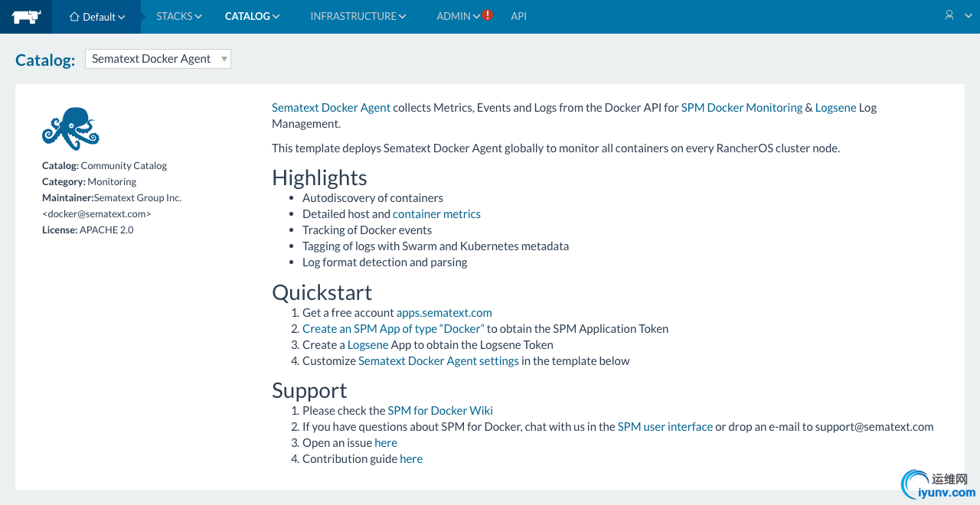Open the ADMIN menu
The width and height of the screenshot is (980, 505).
[459, 16]
